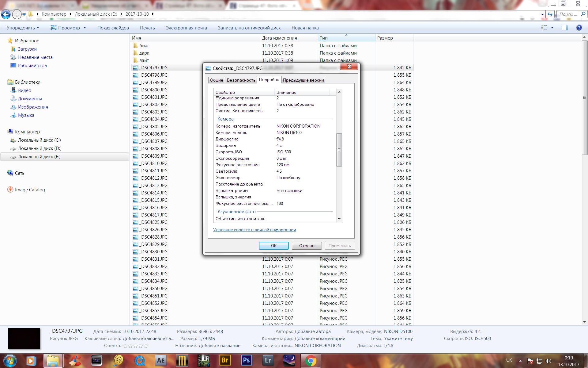Click the Help question mark icon
The width and height of the screenshot is (588, 368).
point(579,28)
